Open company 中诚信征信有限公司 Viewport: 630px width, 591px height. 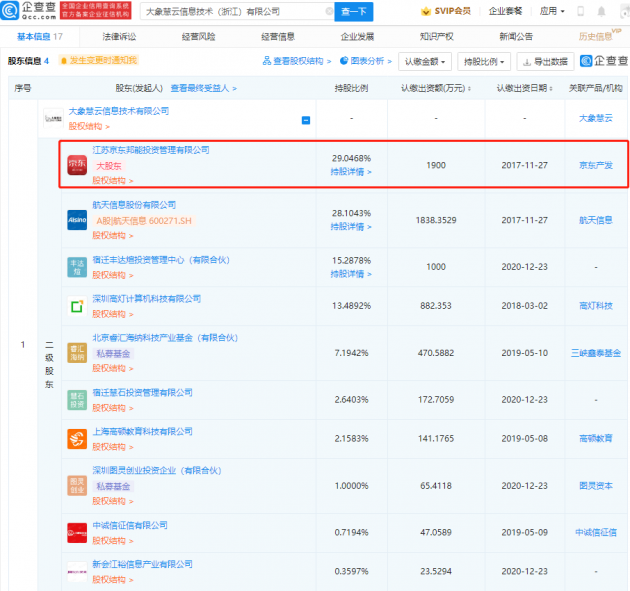click(x=130, y=525)
